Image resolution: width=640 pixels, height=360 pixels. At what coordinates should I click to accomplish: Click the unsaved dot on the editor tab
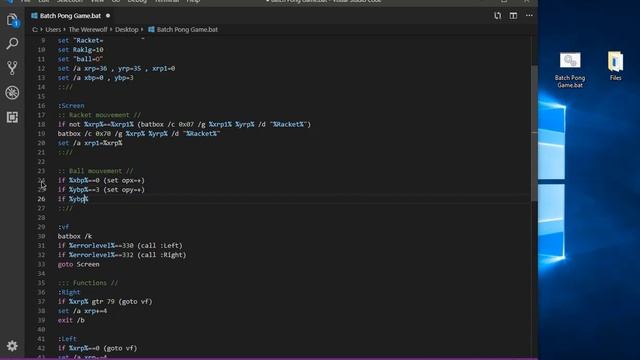click(x=108, y=16)
